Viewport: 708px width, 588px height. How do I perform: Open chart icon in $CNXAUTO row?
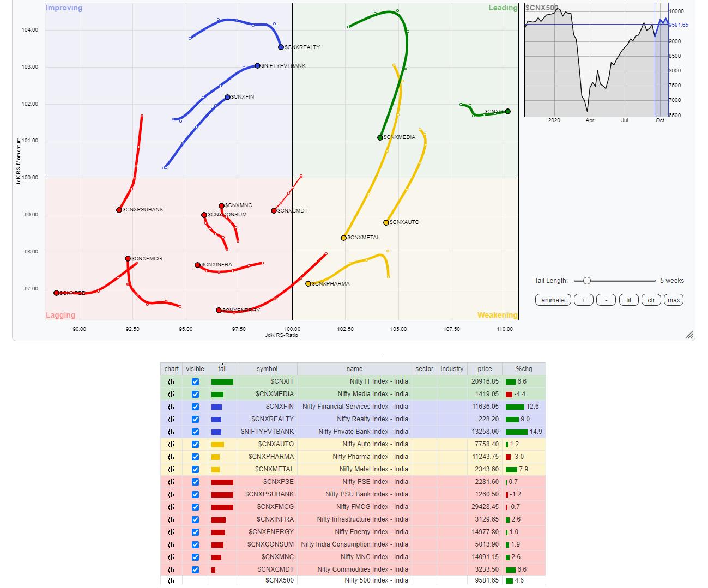(171, 444)
